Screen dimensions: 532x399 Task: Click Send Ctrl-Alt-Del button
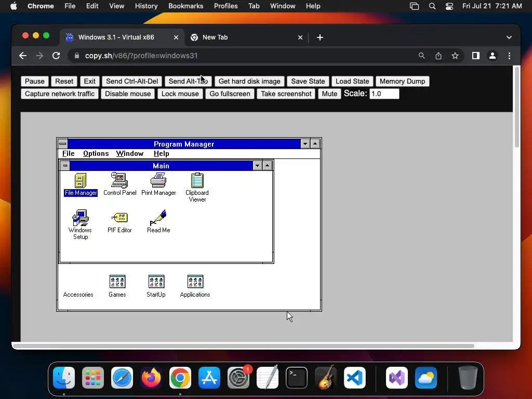[132, 81]
